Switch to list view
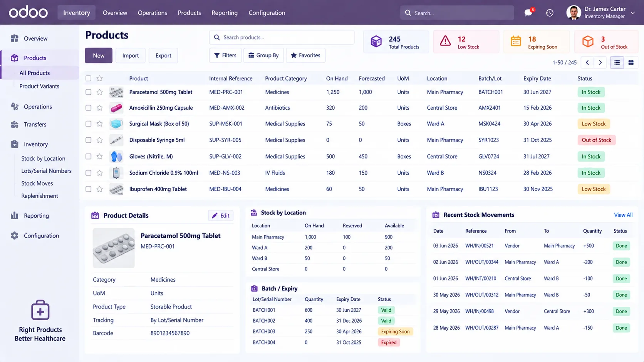The image size is (644, 362). pyautogui.click(x=617, y=62)
